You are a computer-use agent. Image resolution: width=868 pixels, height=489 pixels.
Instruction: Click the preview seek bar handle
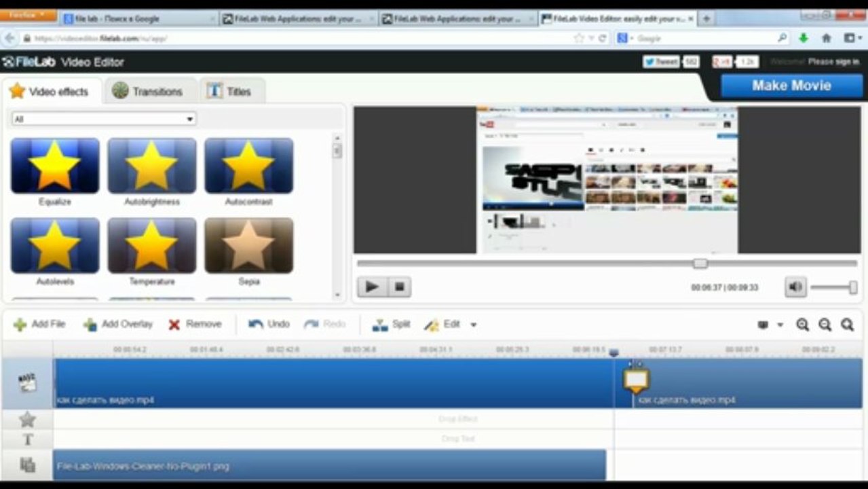tap(700, 263)
